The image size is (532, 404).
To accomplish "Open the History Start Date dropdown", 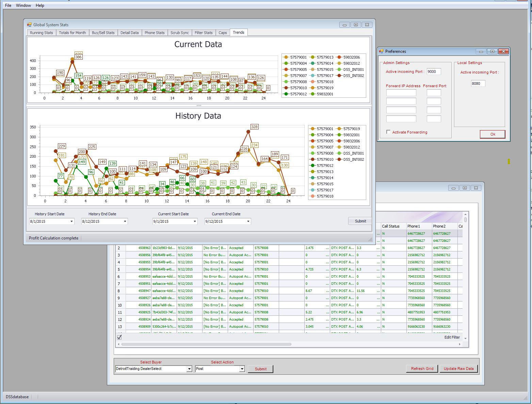I will coord(71,221).
